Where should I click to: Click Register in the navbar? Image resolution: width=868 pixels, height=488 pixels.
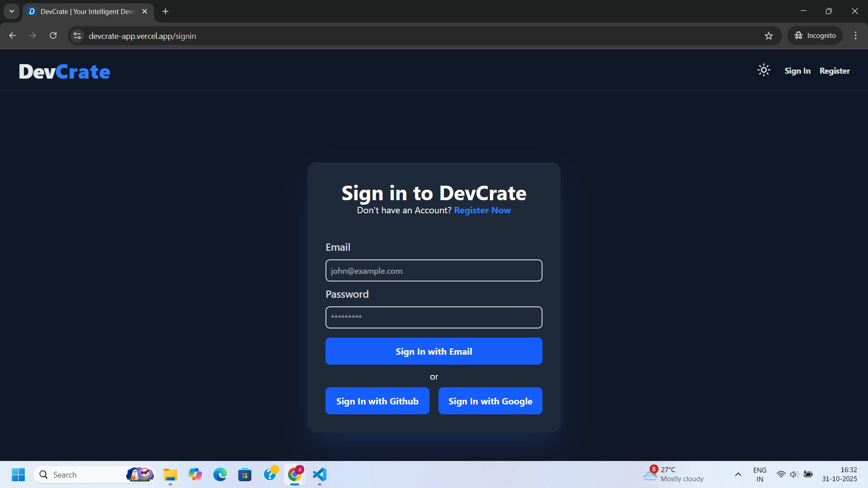coord(835,71)
